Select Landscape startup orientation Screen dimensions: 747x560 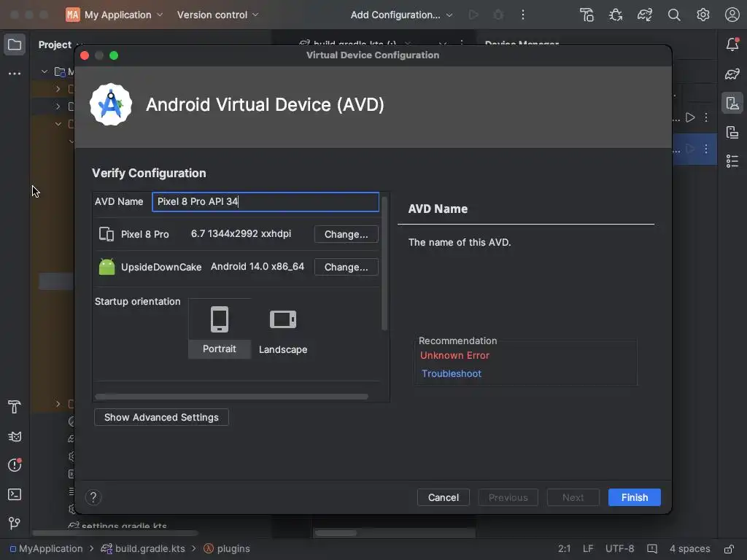coord(283,329)
